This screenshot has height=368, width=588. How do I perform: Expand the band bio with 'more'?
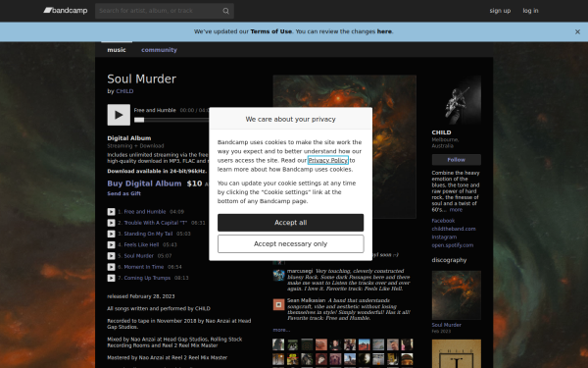click(456, 210)
